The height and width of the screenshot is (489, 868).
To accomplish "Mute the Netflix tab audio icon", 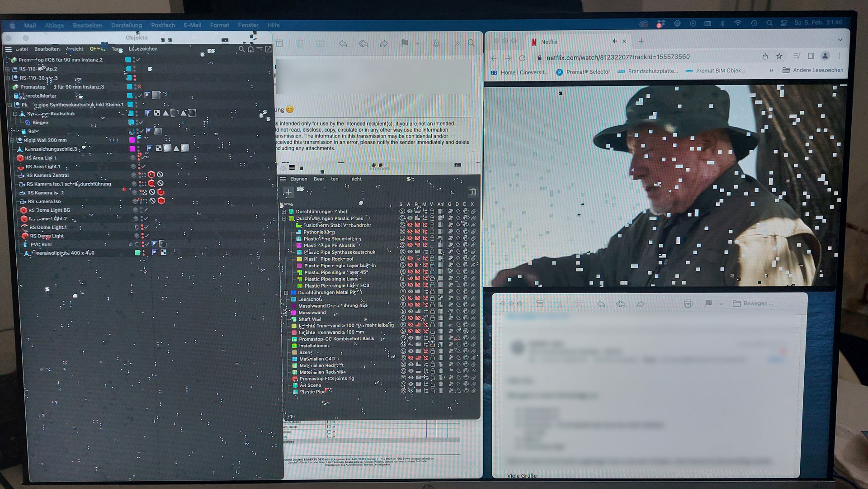I will point(614,41).
